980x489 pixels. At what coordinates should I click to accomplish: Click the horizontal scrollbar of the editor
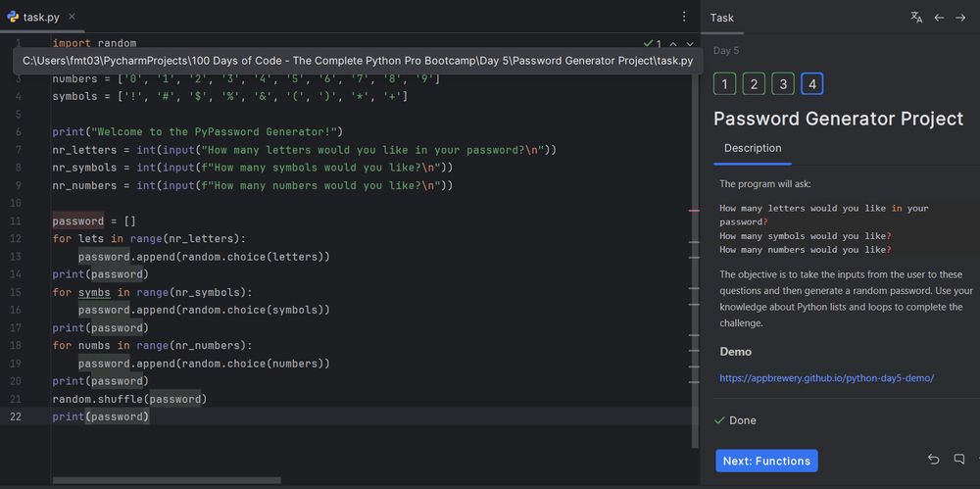167,480
